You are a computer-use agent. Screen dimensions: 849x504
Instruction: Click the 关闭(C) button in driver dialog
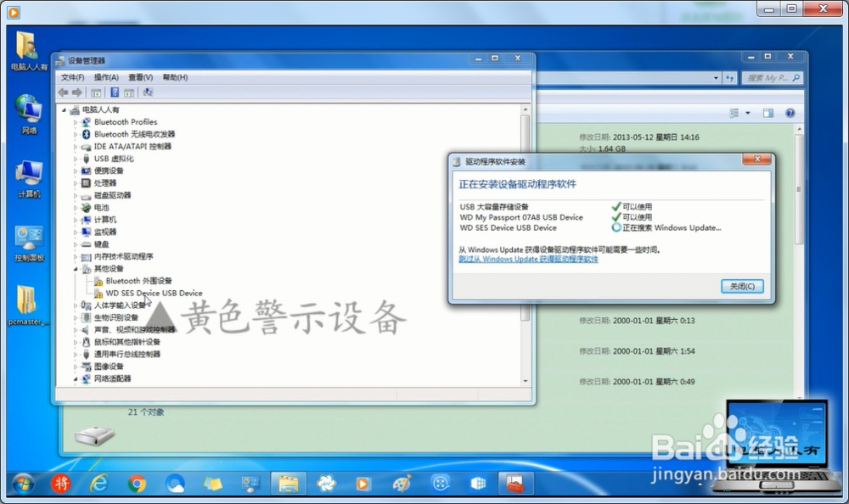pos(742,286)
